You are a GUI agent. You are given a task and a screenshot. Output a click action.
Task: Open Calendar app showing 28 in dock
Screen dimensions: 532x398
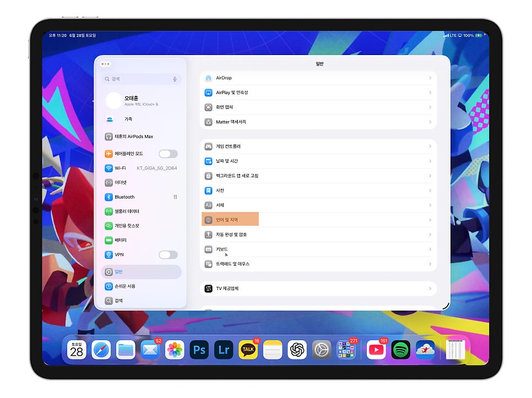(77, 350)
